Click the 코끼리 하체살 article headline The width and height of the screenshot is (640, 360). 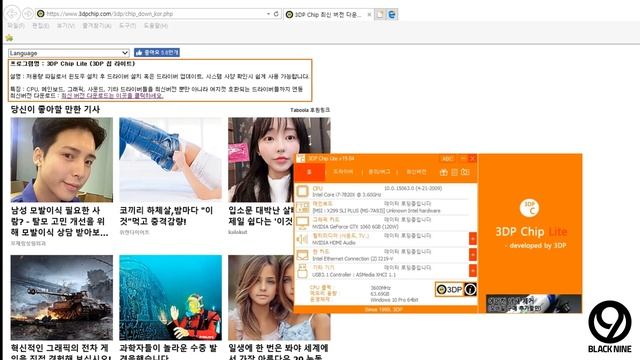(166, 216)
